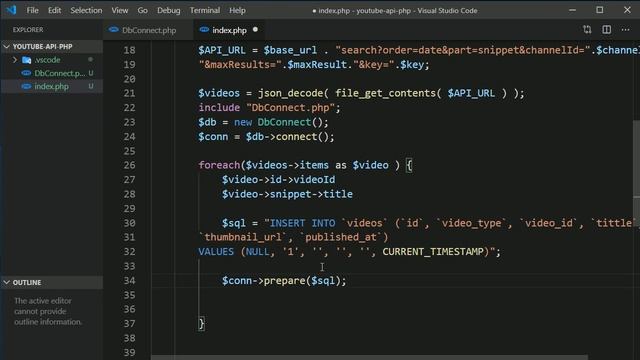Click the "DbConnect.php" string on line 22

point(290,108)
